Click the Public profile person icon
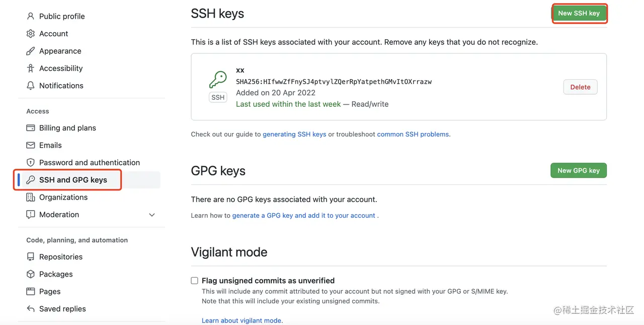The width and height of the screenshot is (644, 325). coord(31,16)
